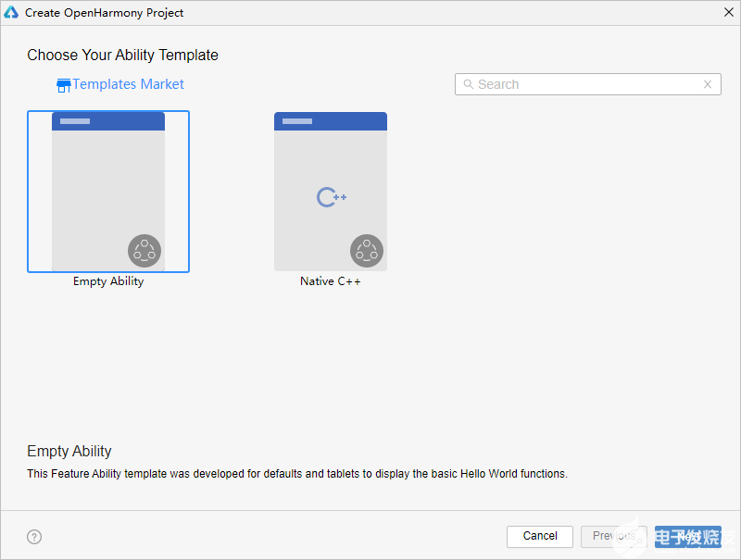
Task: Click the C++ logo on Native card
Action: [332, 197]
